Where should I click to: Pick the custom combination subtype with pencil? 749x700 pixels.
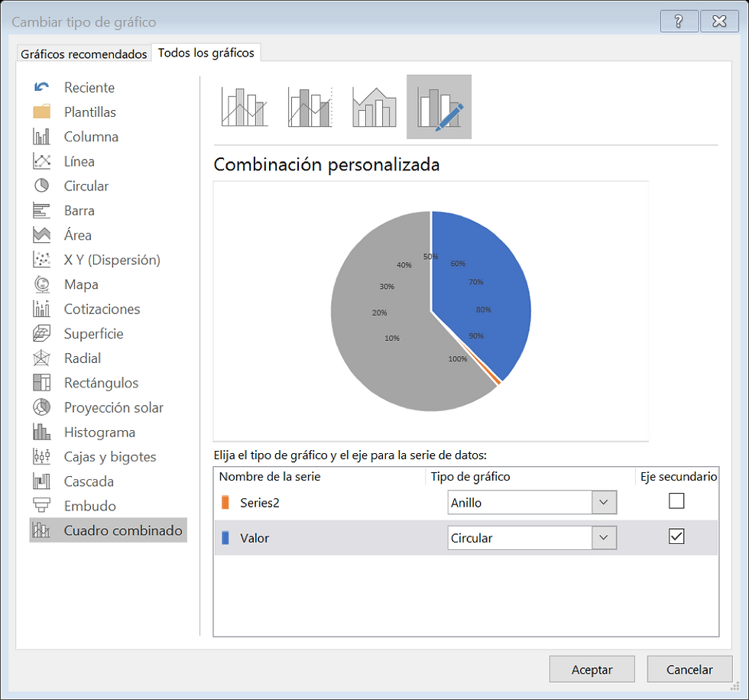tap(439, 107)
